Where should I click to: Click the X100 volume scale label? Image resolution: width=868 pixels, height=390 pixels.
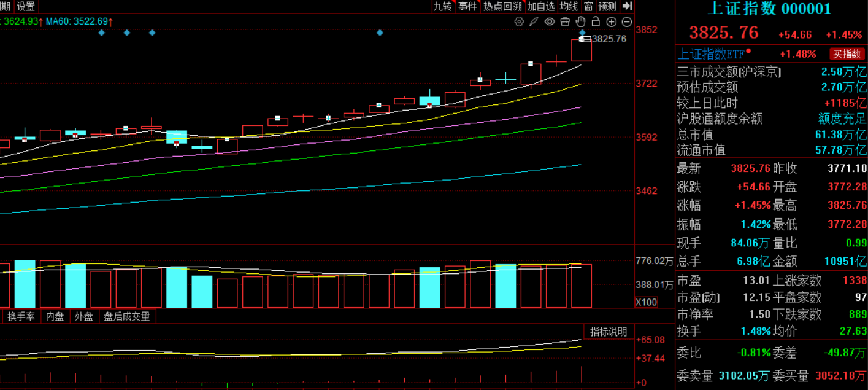tap(646, 302)
